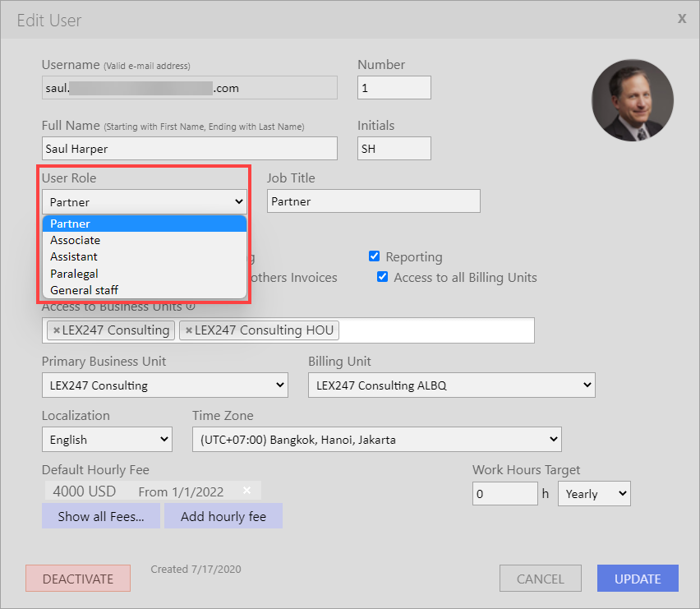This screenshot has width=700, height=609.
Task: Close the Edit User dialog
Action: tap(681, 18)
